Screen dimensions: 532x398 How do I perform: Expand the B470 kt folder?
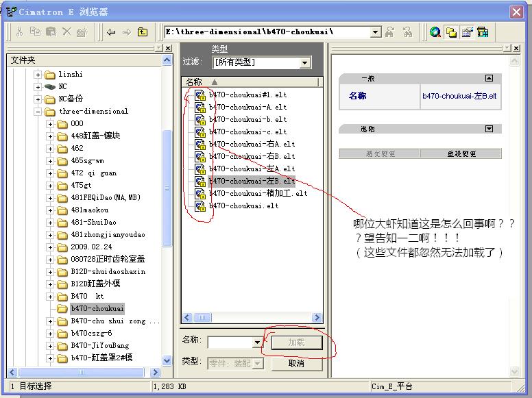[50, 297]
